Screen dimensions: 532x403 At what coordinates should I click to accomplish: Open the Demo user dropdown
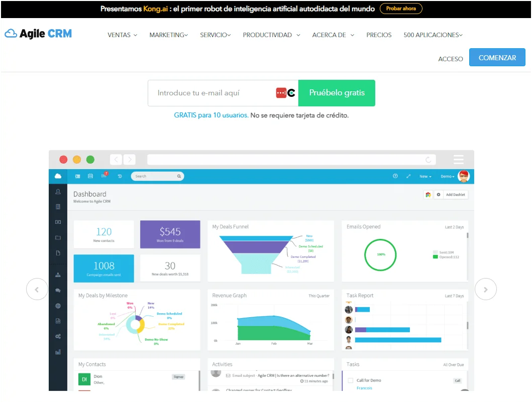(447, 176)
